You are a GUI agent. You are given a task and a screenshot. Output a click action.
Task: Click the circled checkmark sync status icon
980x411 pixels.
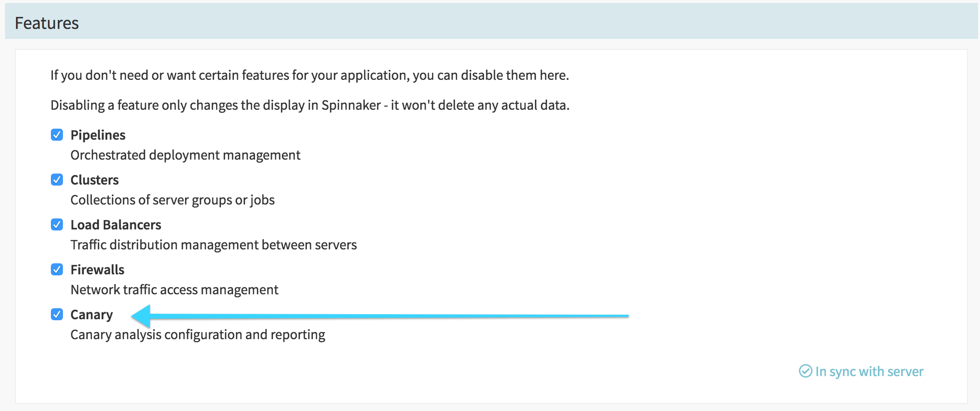[x=805, y=371]
